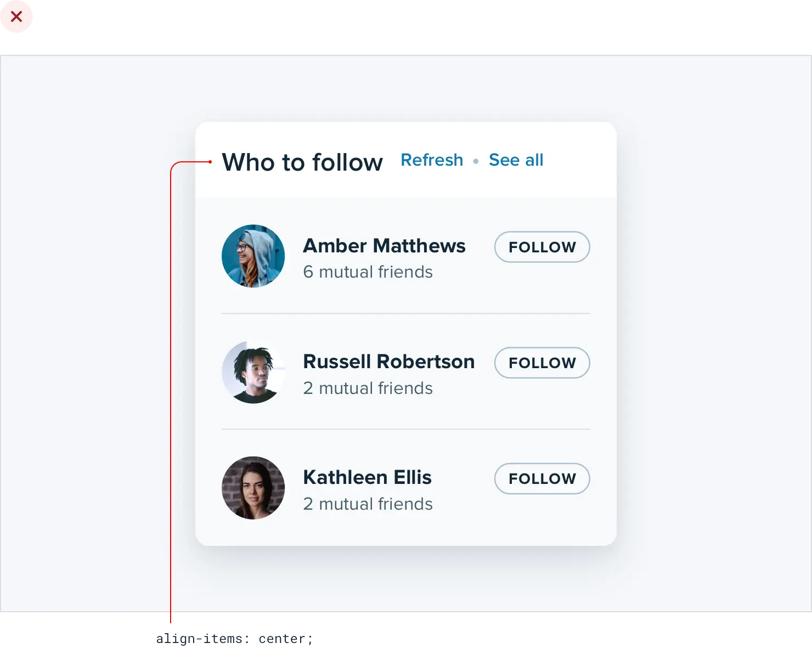Open Russell Robertson's name link
Image resolution: width=812 pixels, height=654 pixels.
388,362
